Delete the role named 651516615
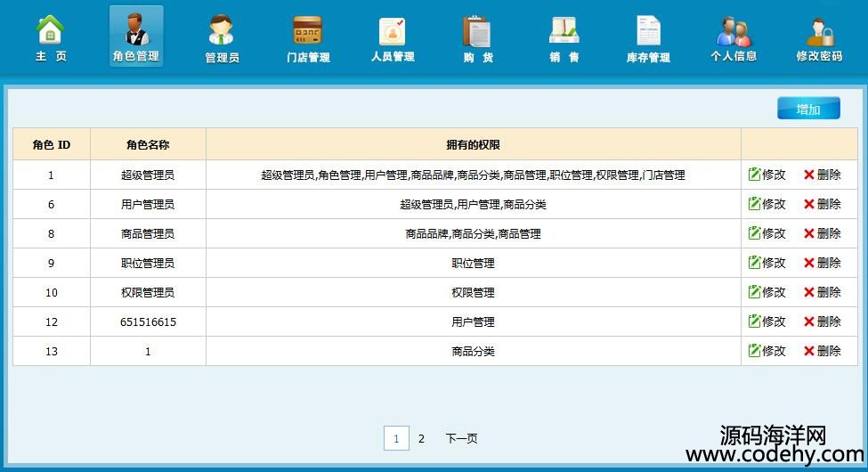 822,321
